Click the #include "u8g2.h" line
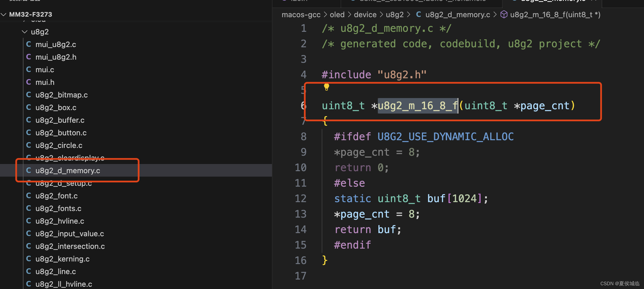 point(374,75)
